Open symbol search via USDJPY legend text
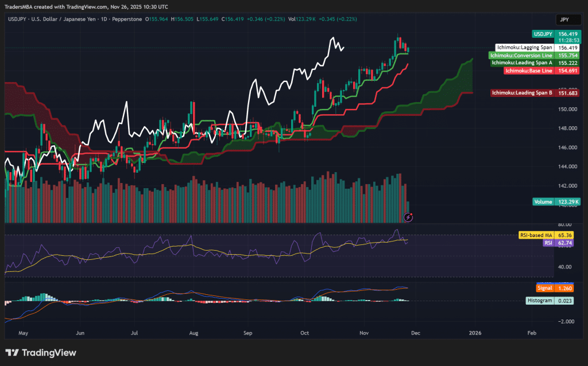Viewport: 588px width, 366px height. pyautogui.click(x=18, y=19)
